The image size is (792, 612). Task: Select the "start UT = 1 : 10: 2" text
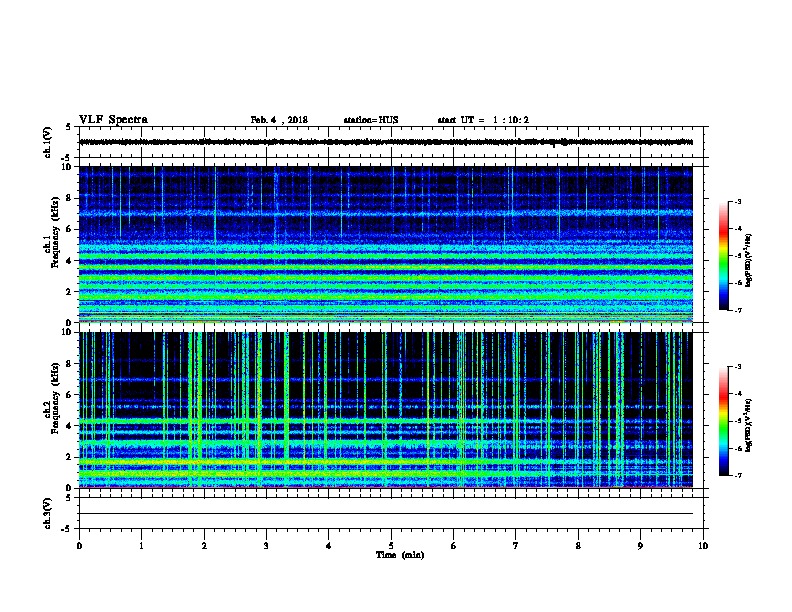483,120
